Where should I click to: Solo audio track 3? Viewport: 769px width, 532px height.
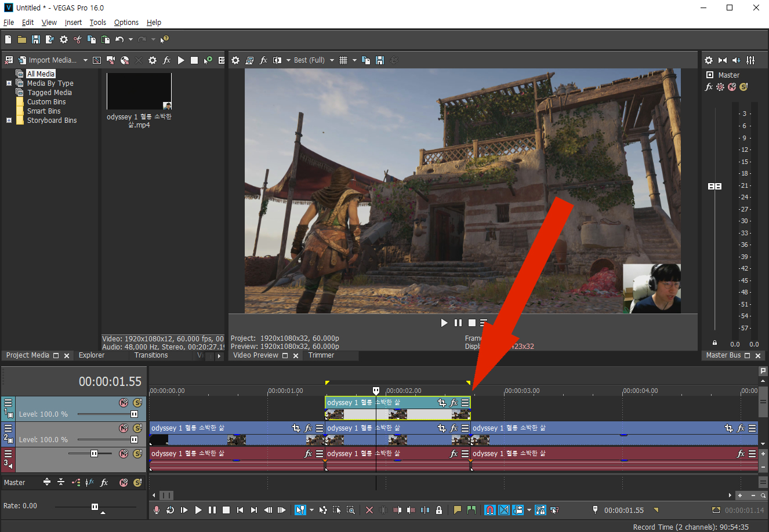coord(137,453)
